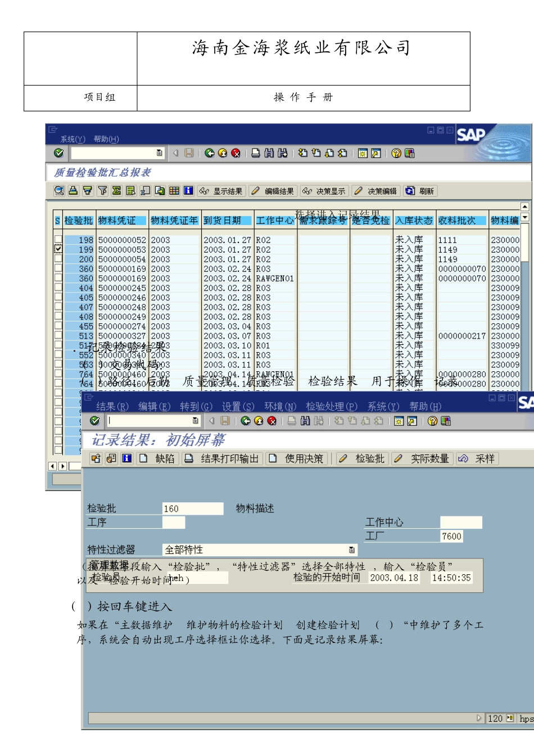Click the 入库状态 column header
This screenshot has width=534, height=756.
[x=414, y=220]
